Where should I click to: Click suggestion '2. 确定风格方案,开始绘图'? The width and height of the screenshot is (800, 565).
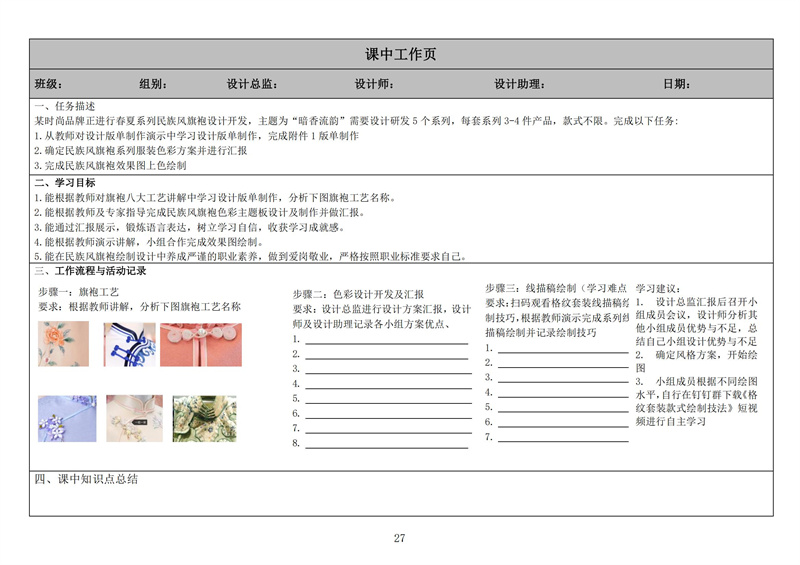click(x=696, y=361)
